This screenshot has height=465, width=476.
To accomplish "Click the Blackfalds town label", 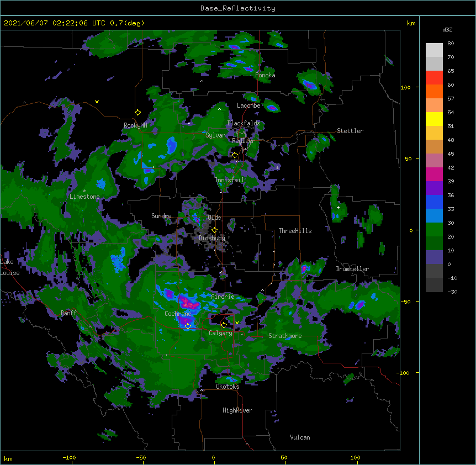I will coord(244,123).
